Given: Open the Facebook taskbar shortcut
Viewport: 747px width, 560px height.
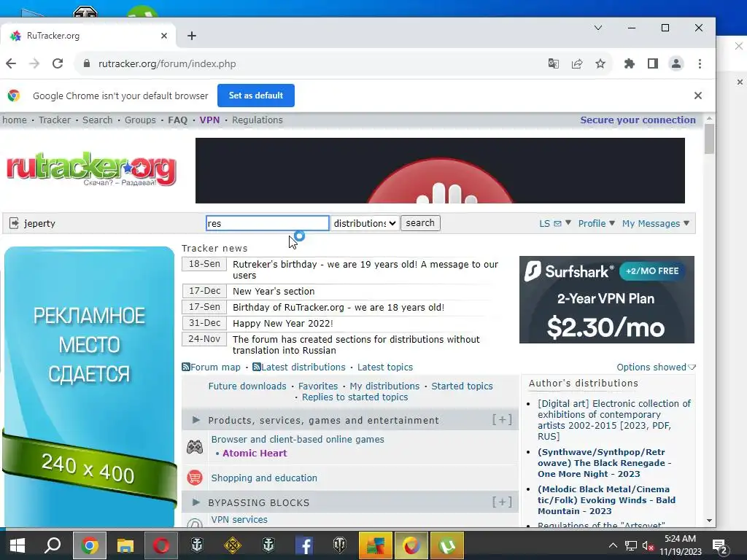Looking at the screenshot, I should coord(304,545).
